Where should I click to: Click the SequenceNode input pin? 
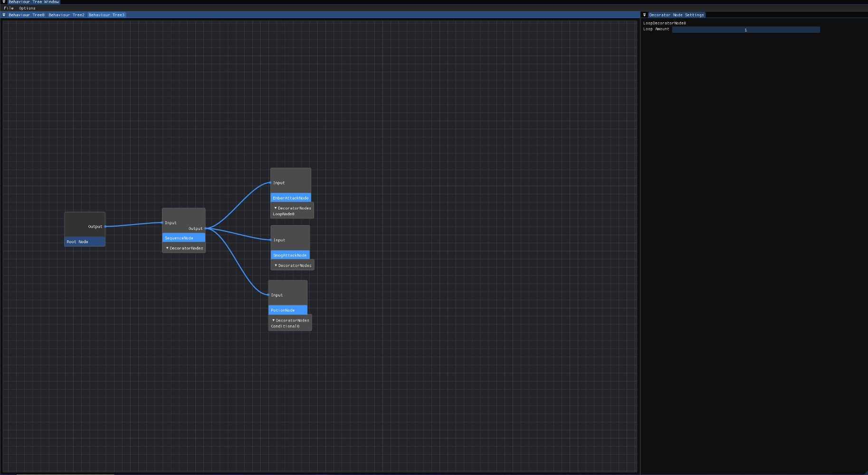(162, 223)
